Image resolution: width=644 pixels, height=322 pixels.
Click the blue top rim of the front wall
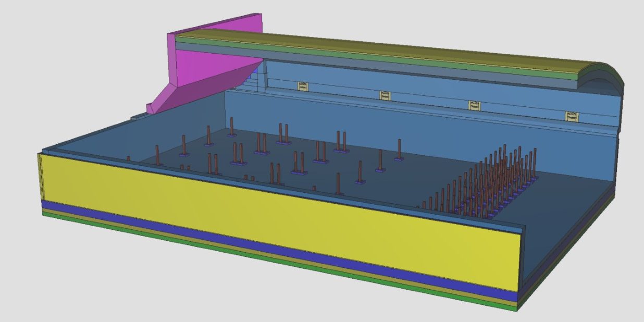[x=281, y=188]
